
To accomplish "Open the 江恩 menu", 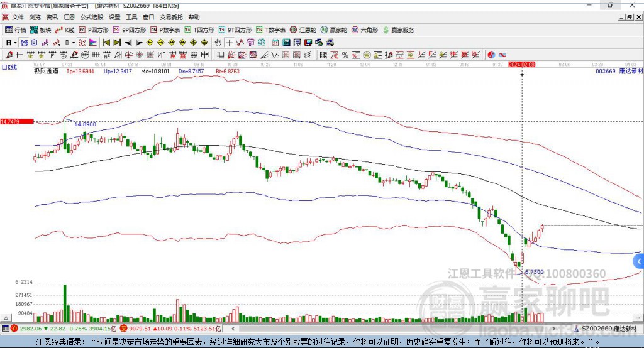I will pos(69,17).
